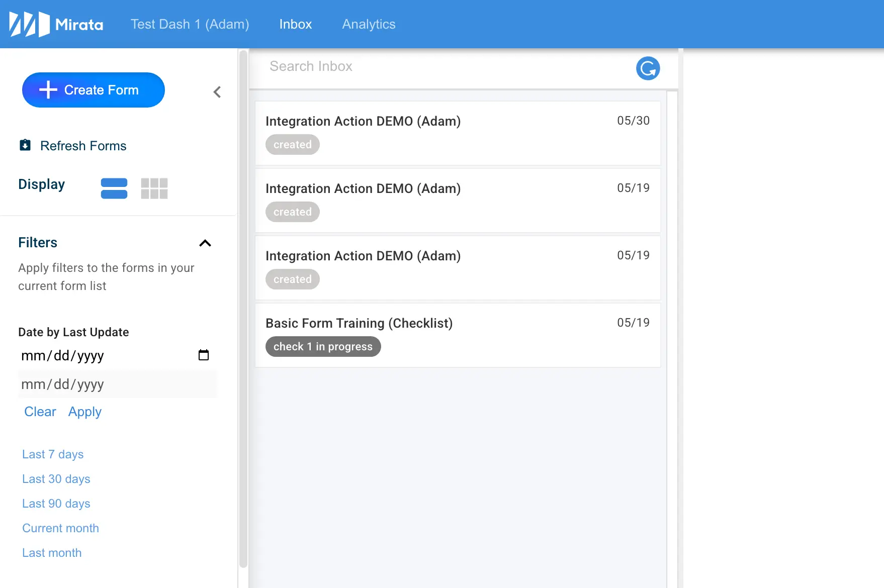The height and width of the screenshot is (588, 884).
Task: Click the sidebar vertical scrollbar
Action: coord(243,308)
